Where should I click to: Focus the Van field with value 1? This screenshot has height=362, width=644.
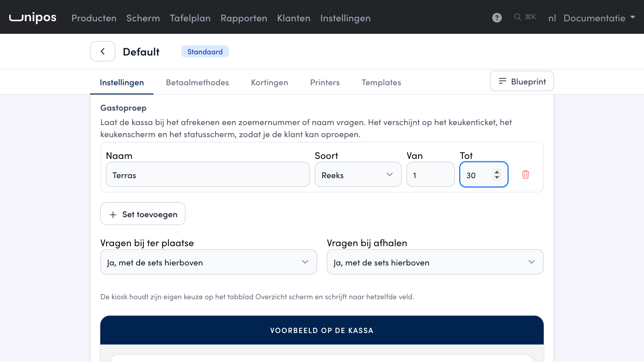coord(431,175)
